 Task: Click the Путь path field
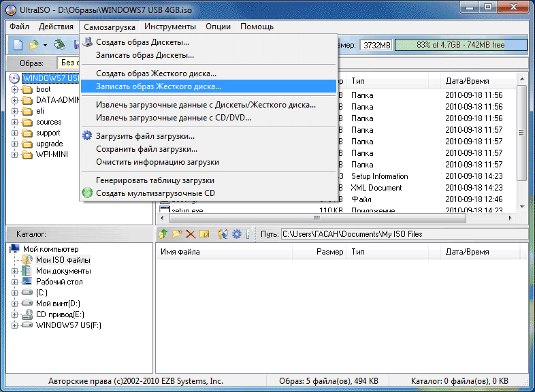[x=404, y=234]
